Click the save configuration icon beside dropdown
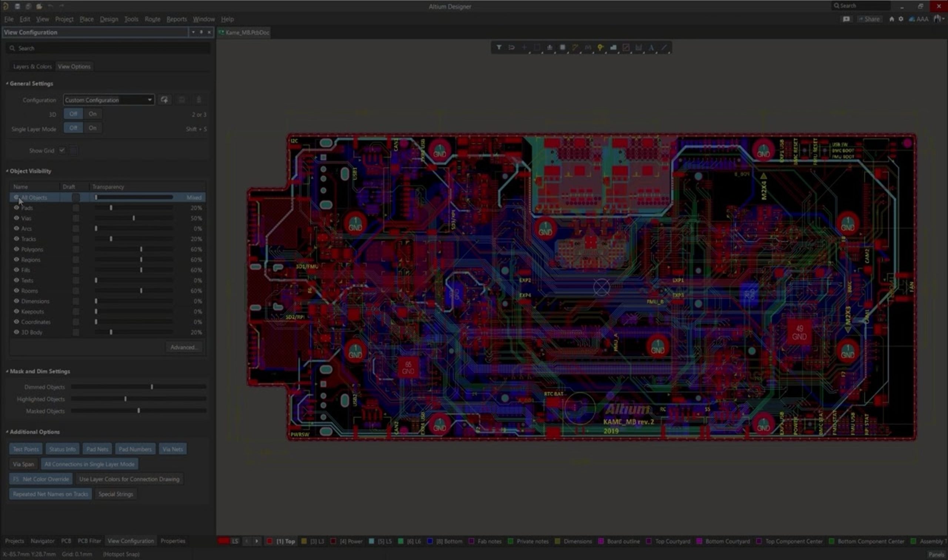Viewport: 948px width, 560px height. [x=164, y=100]
